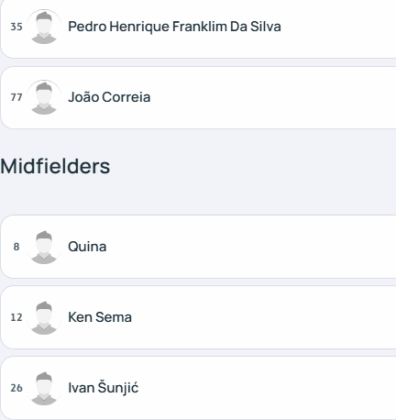Image resolution: width=396 pixels, height=420 pixels.
Task: Click shirt number 77
Action: point(16,97)
